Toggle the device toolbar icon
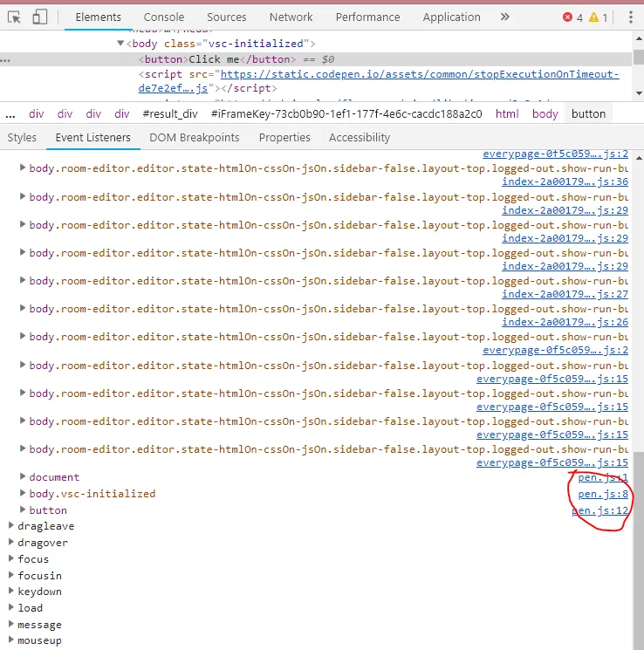 tap(40, 17)
